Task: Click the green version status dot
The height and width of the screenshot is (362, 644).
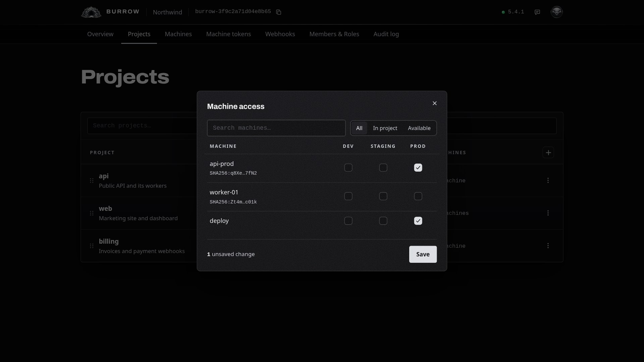Action: (503, 12)
